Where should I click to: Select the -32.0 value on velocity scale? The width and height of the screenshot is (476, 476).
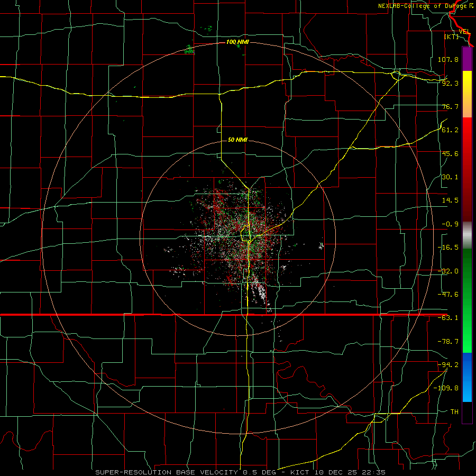coord(448,271)
